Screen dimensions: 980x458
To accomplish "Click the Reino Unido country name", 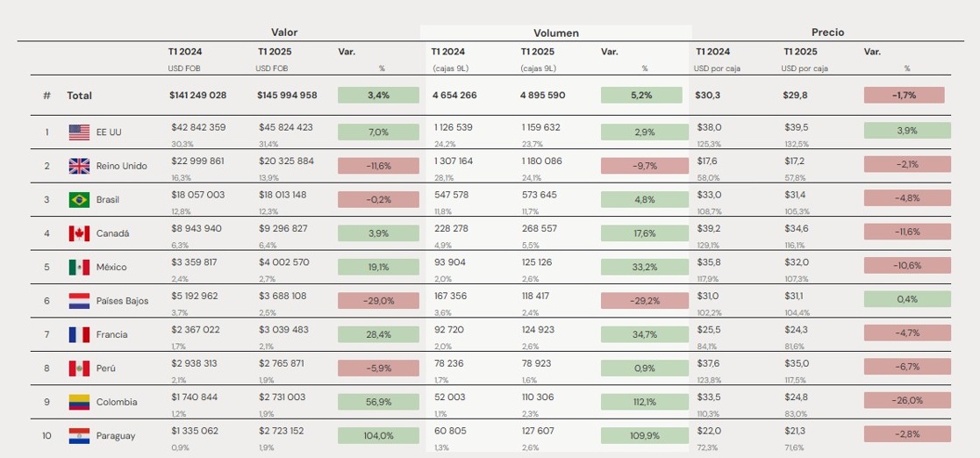I will click(x=122, y=166).
